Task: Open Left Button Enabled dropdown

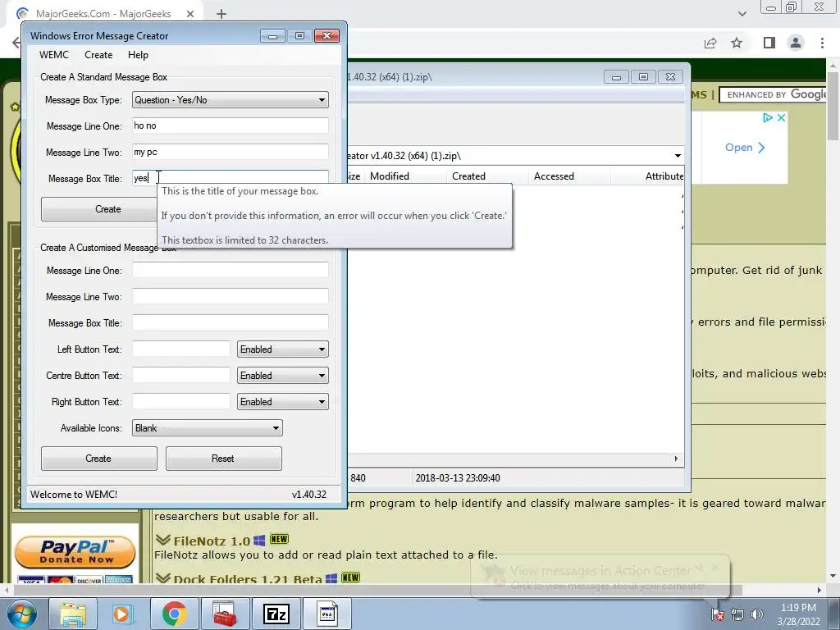Action: 283,349
